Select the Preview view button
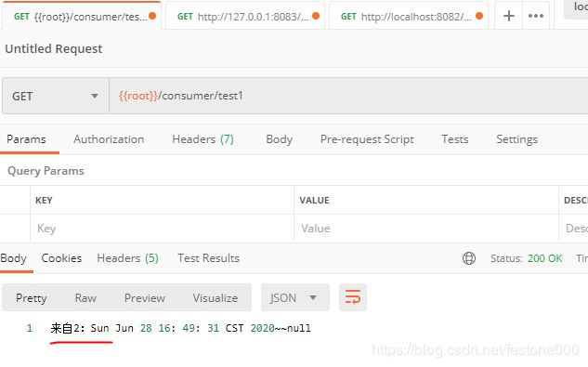Image resolution: width=588 pixels, height=367 pixels. point(144,298)
